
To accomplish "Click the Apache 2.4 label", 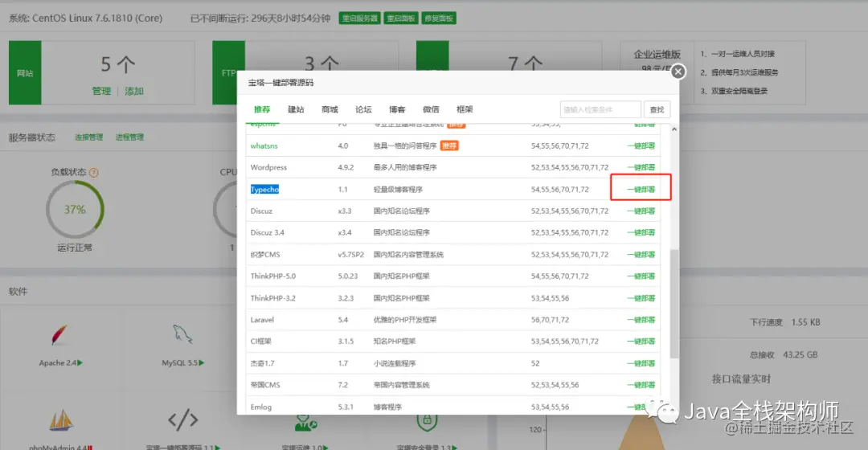I will 60,363.
